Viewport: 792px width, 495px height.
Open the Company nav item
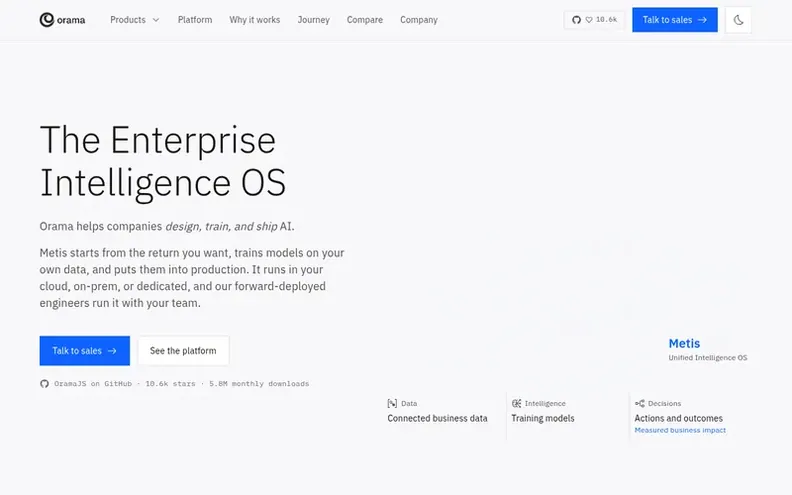419,20
